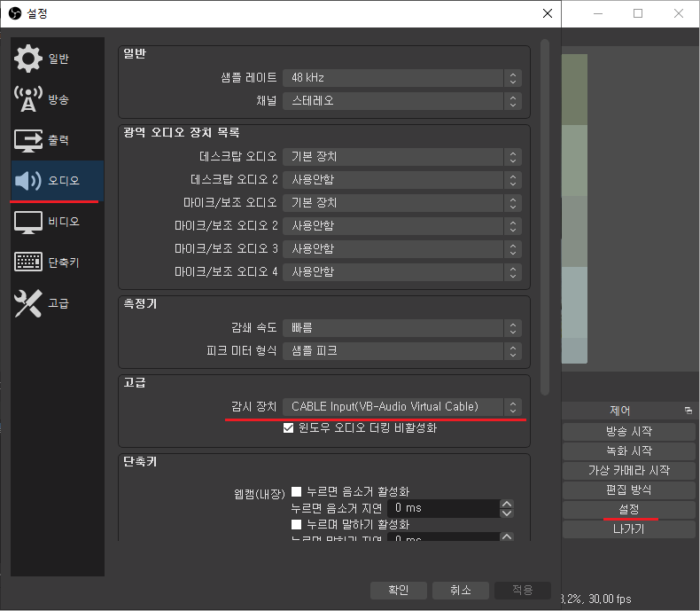The image size is (700, 611).
Task: Click the 누르면 음소거 지연 0 ms field
Action: tap(443, 508)
